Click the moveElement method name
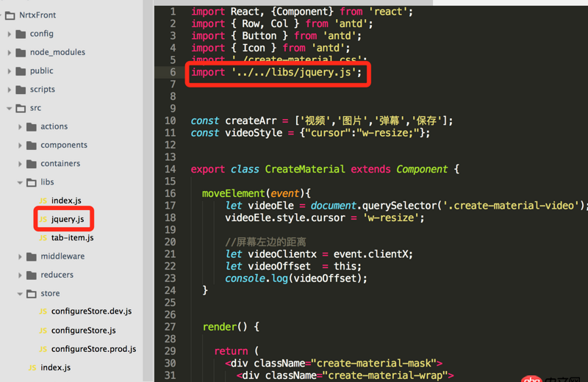The image size is (588, 382). (x=234, y=193)
